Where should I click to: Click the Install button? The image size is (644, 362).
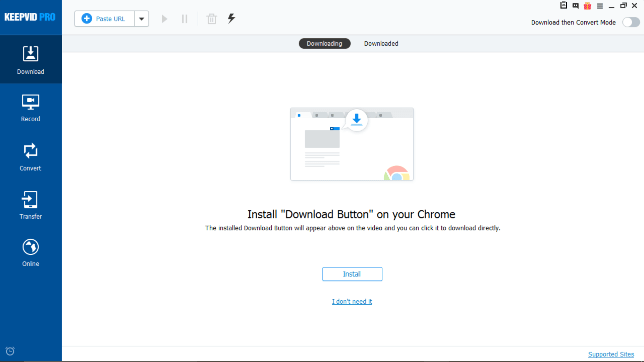coord(352,274)
